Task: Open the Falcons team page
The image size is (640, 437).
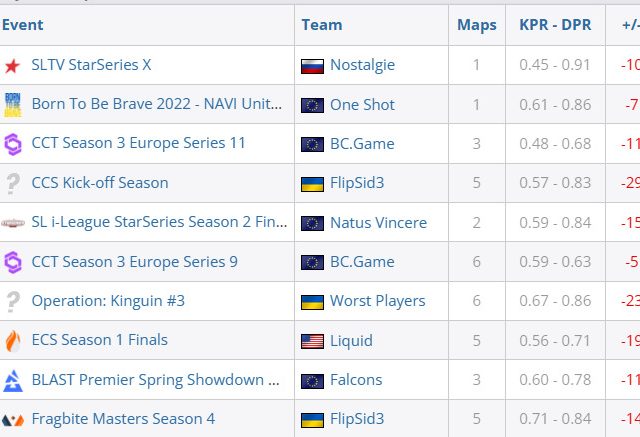Action: (356, 379)
